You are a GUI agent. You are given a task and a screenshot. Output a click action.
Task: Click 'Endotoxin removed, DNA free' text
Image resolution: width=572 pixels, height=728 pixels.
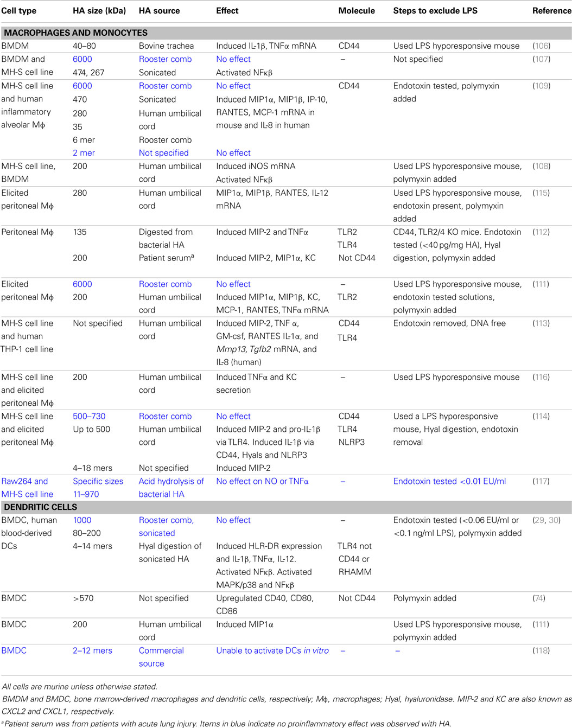tap(449, 323)
